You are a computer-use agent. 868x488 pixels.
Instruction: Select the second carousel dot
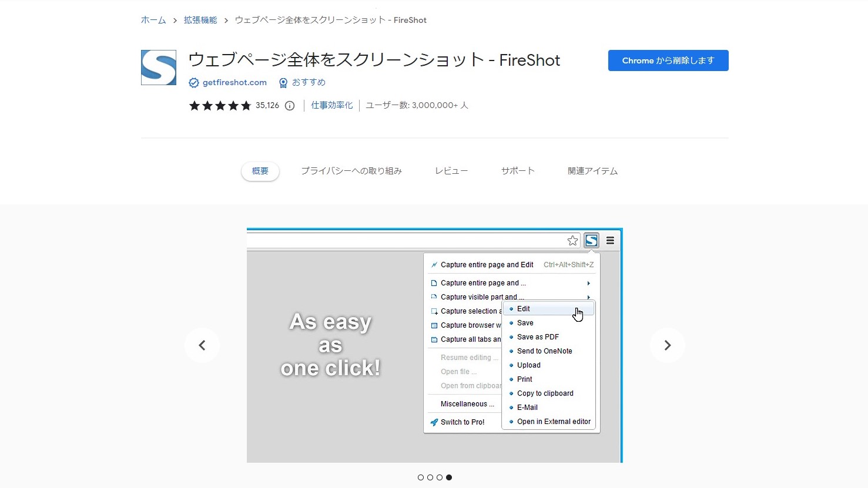pyautogui.click(x=430, y=477)
